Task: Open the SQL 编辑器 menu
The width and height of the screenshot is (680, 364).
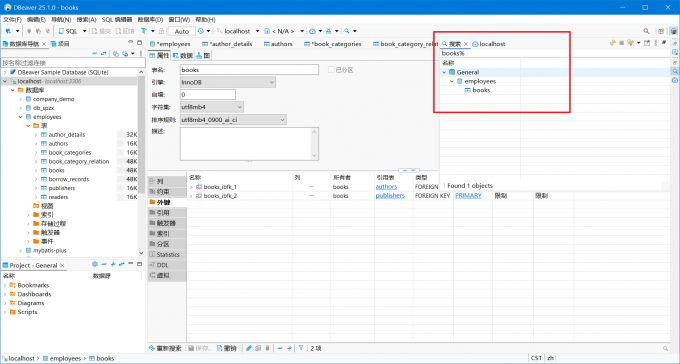Action: (x=117, y=20)
